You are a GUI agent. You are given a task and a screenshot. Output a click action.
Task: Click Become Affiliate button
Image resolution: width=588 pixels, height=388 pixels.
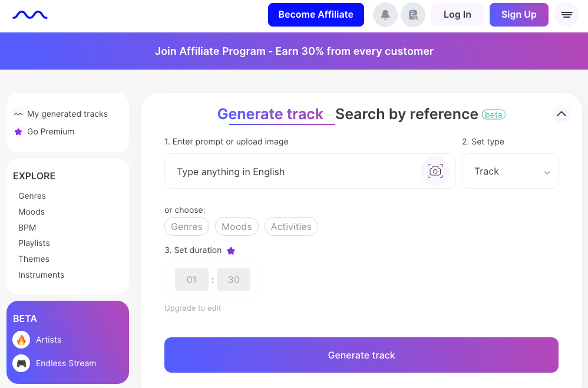316,15
